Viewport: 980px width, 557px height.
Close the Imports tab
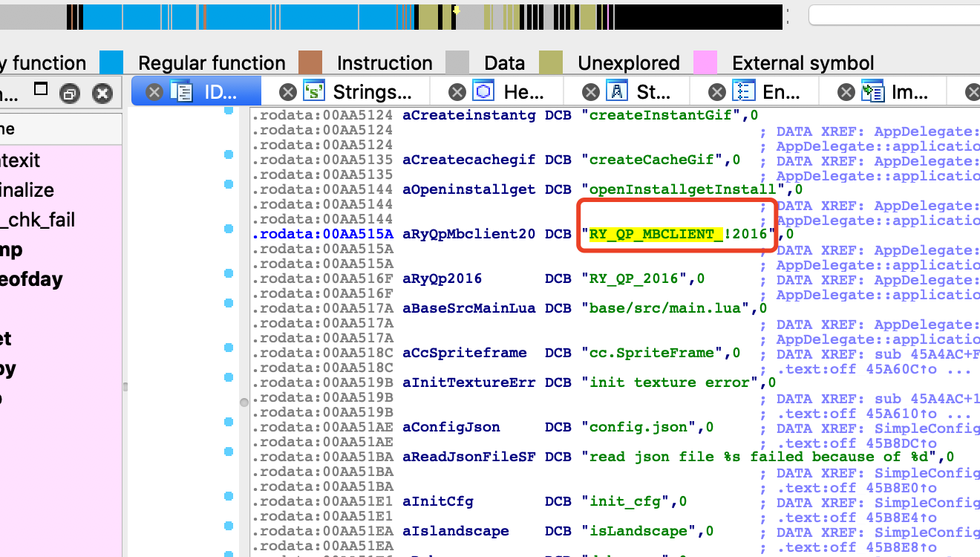point(846,92)
